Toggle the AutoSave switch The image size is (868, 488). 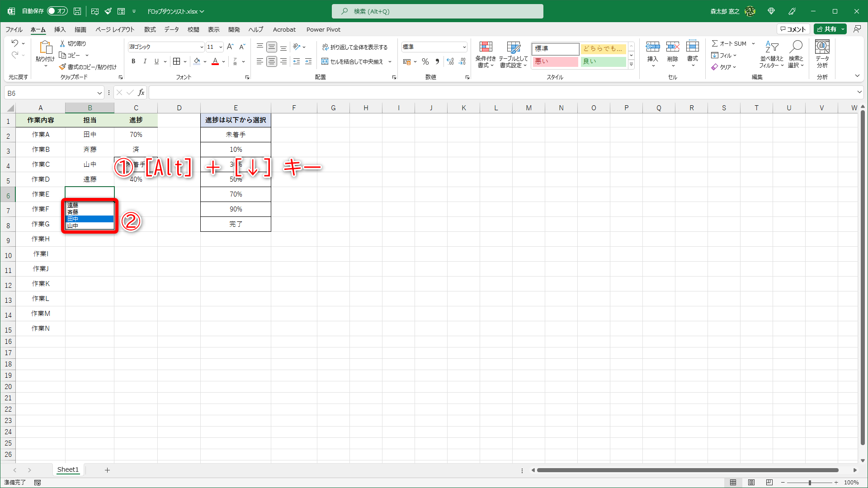pyautogui.click(x=57, y=11)
